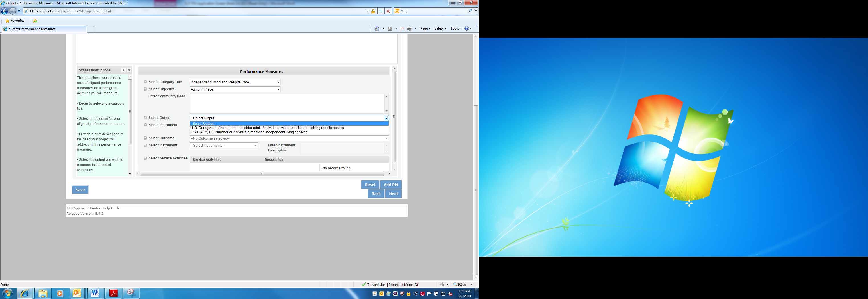868x299 pixels.
Task: Open Microsoft Word from the taskbar
Action: click(x=95, y=293)
